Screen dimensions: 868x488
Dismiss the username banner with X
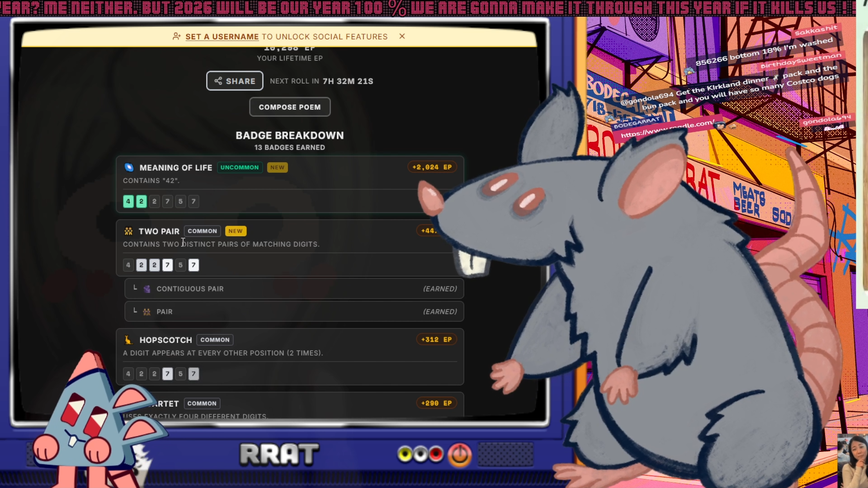click(x=402, y=36)
